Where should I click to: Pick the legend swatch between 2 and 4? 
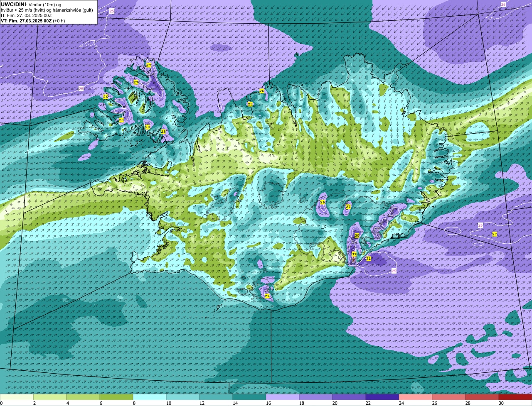click(50, 397)
